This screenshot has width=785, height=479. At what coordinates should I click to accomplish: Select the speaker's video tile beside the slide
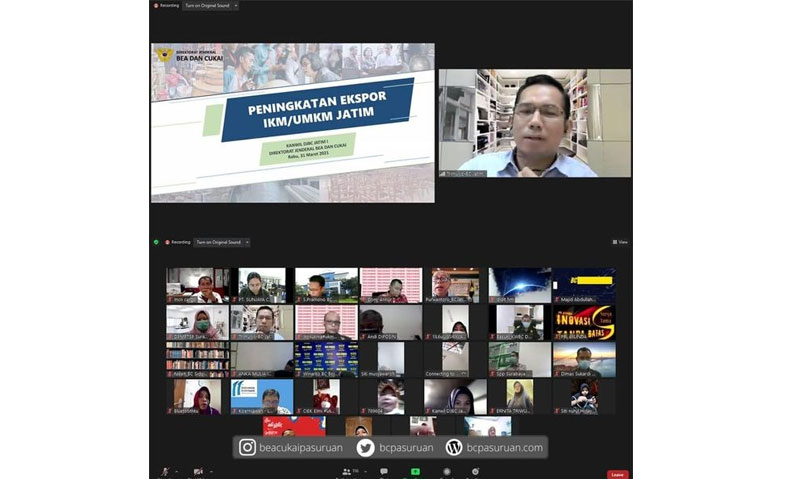[x=534, y=123]
